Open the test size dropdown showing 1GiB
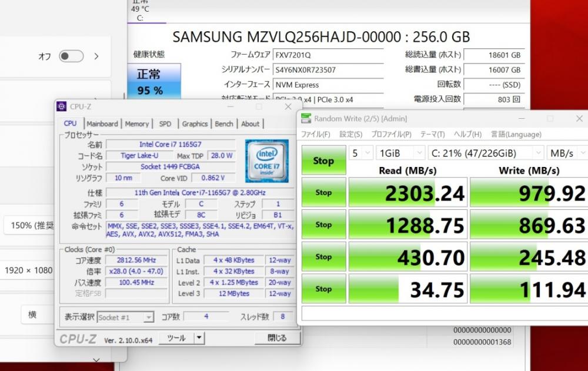Viewport: 588px width, 371px height. [x=400, y=153]
